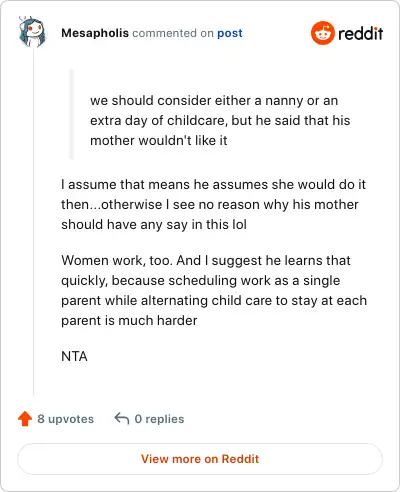The height and width of the screenshot is (492, 400).
Task: Click the 'mother wouldn't like it' quote line
Action: point(159,141)
